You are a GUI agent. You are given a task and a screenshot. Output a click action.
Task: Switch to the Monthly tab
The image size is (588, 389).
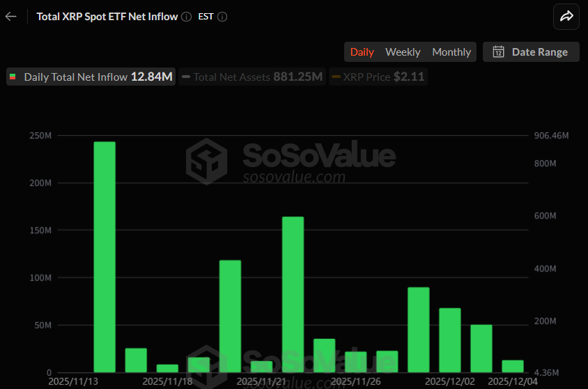tap(451, 52)
